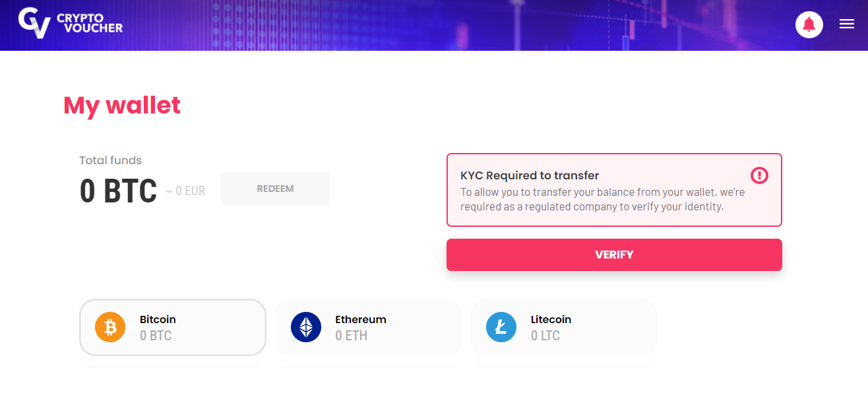Click the My wallet page heading

[x=122, y=106]
